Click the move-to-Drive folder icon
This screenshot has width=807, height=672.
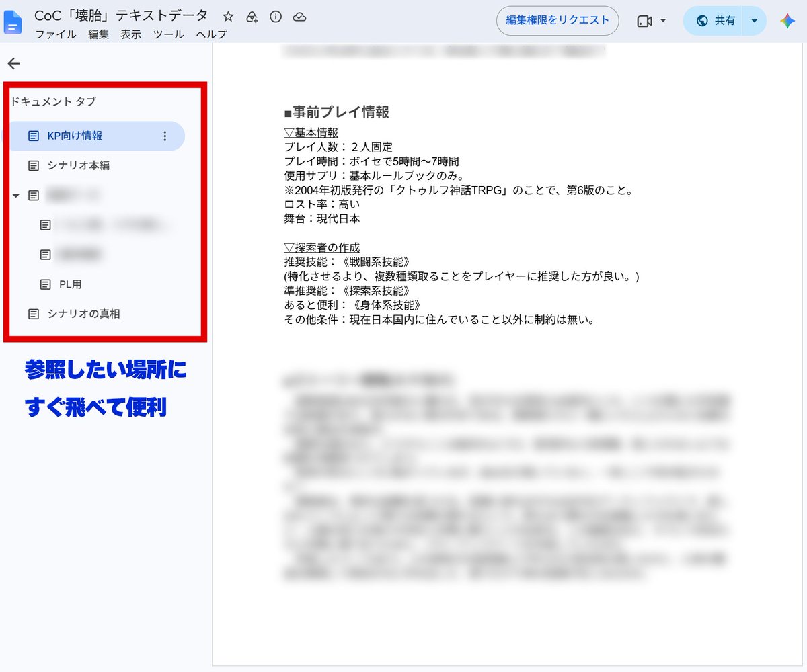click(252, 17)
